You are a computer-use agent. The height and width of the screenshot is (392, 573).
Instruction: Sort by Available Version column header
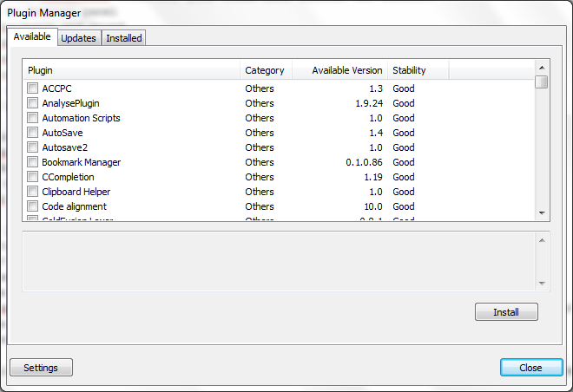pos(339,70)
